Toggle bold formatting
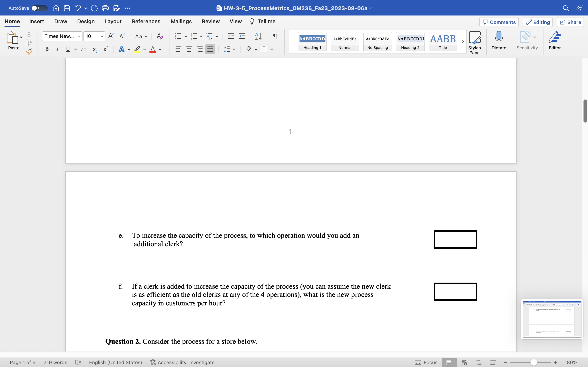 [x=47, y=49]
